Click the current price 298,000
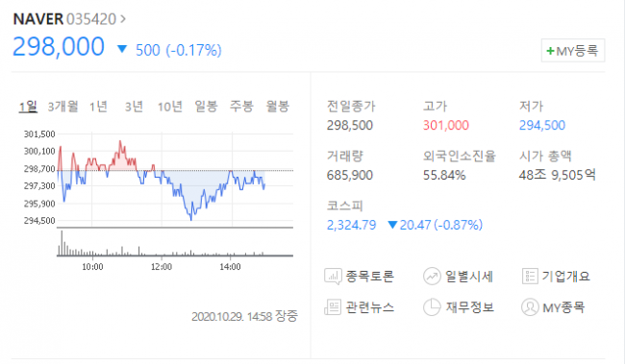625x364 pixels. (x=59, y=47)
